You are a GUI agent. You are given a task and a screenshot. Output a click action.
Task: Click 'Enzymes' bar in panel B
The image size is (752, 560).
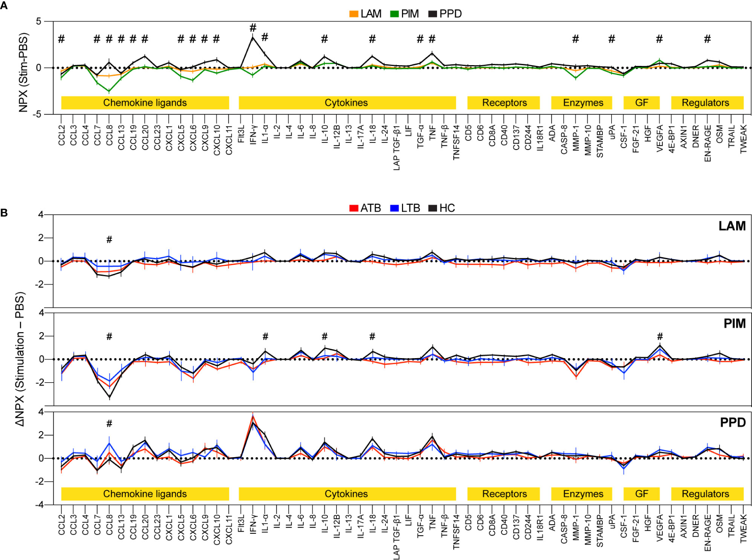[582, 494]
